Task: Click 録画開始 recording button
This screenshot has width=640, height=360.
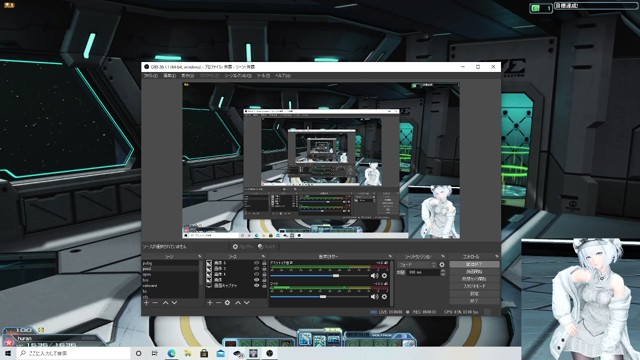Action: (474, 272)
